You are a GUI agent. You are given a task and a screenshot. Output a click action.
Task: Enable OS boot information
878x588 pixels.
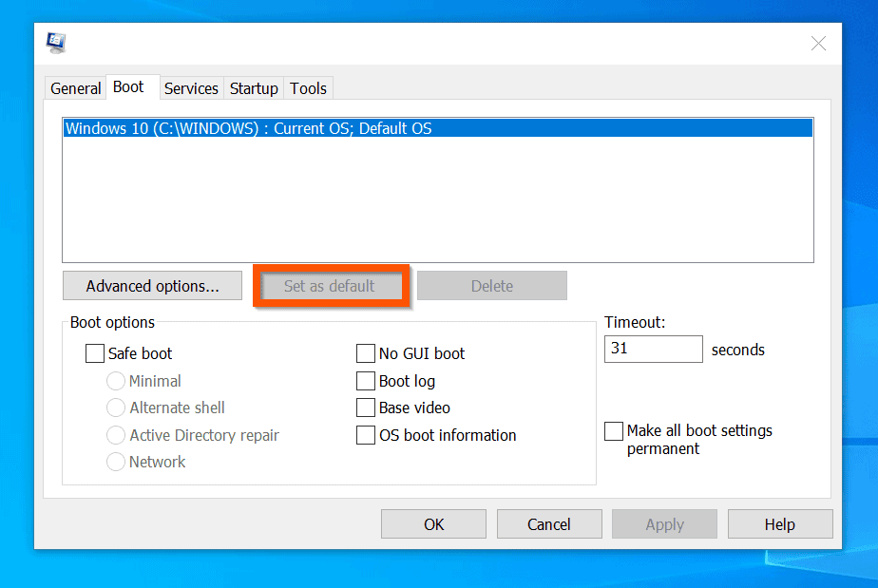pyautogui.click(x=366, y=435)
